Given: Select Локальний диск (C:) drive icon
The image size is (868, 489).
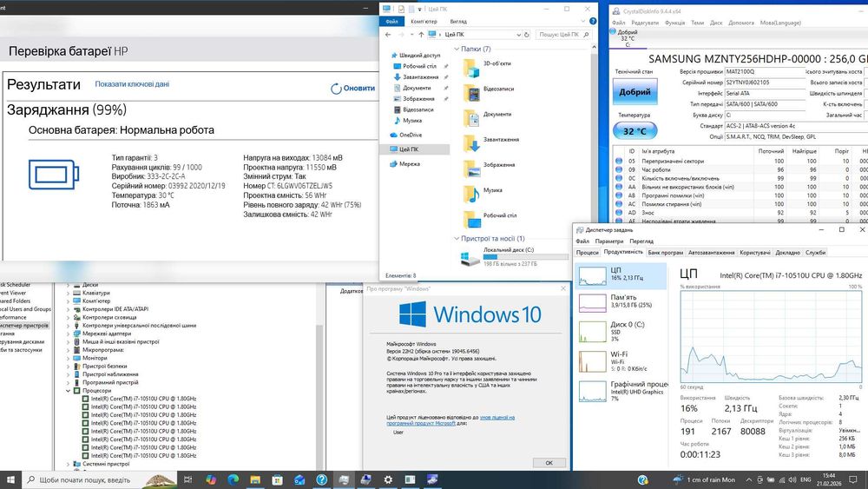Looking at the screenshot, I should [x=470, y=258].
